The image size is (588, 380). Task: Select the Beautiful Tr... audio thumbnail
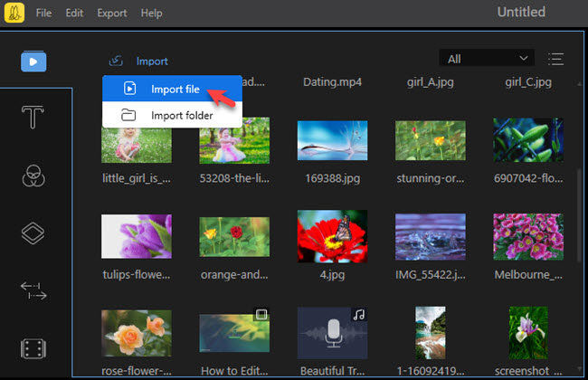[x=332, y=333]
